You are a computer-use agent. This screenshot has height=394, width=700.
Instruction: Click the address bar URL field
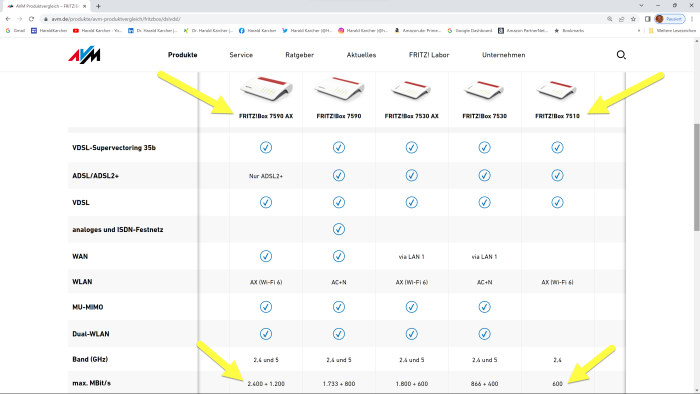click(x=326, y=19)
